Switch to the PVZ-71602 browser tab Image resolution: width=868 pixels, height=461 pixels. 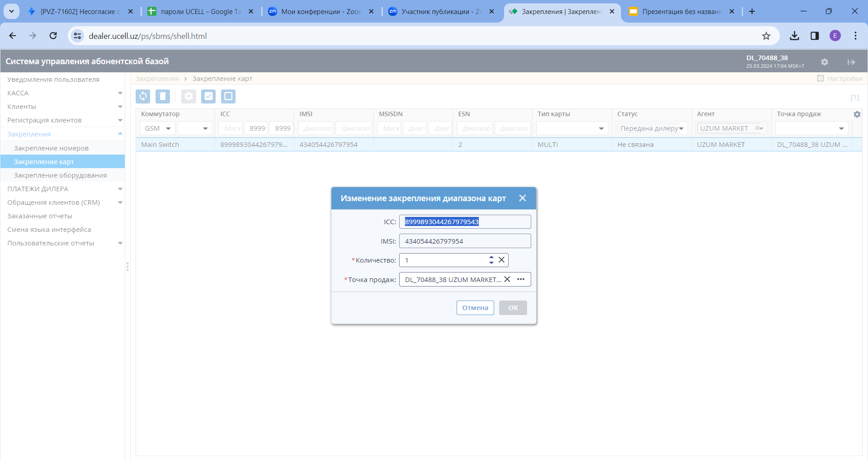(80, 11)
